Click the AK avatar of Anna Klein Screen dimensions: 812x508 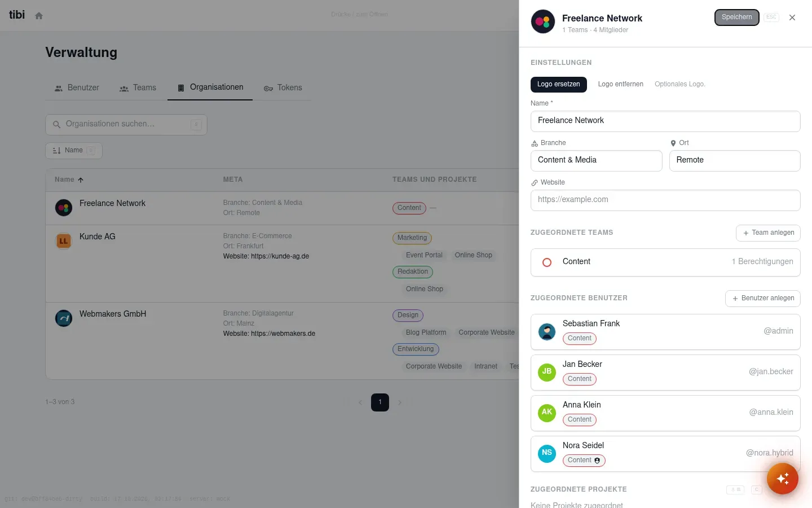pos(547,413)
